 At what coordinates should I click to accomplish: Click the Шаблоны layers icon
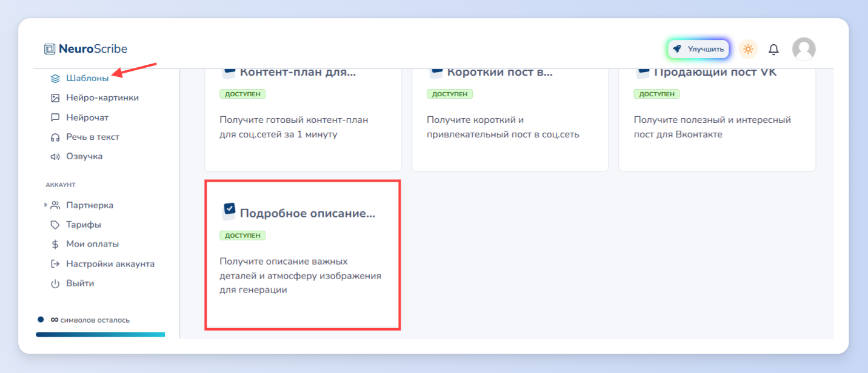point(55,78)
